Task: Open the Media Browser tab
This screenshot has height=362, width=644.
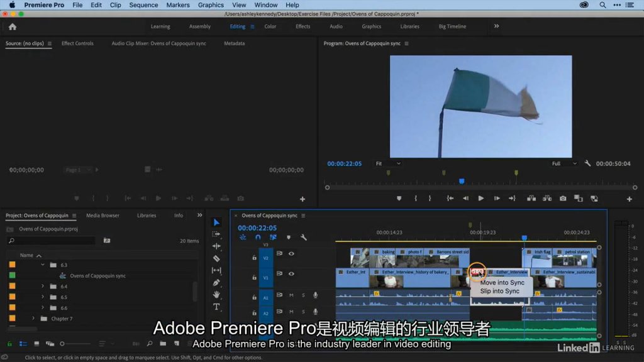Action: coord(103,215)
